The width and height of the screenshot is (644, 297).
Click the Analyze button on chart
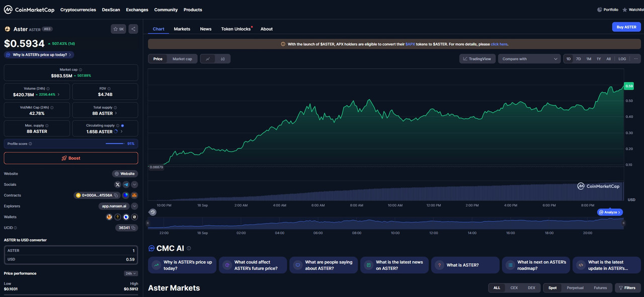(610, 212)
